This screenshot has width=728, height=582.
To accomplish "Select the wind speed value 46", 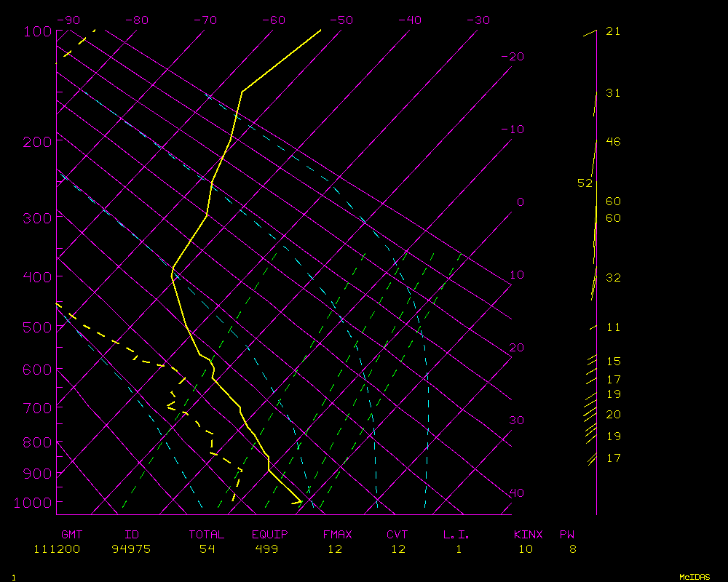I will pyautogui.click(x=613, y=142).
